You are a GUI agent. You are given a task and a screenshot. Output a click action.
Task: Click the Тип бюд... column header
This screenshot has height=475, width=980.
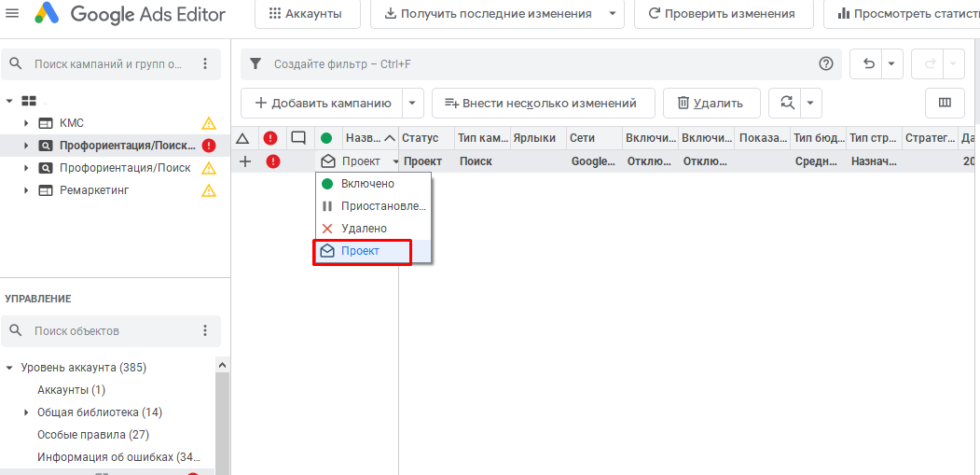(819, 138)
